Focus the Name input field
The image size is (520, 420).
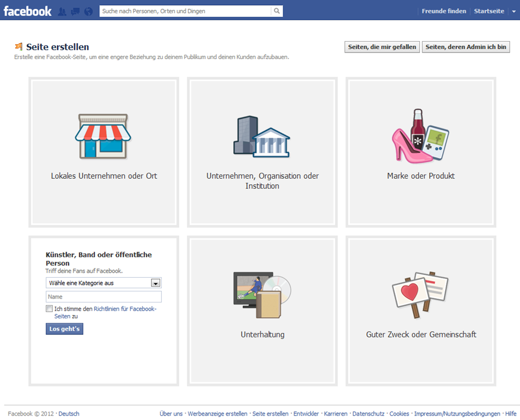103,296
